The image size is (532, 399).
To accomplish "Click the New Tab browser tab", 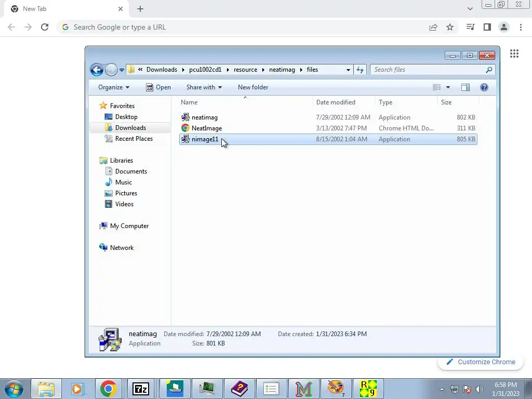I will [66, 9].
